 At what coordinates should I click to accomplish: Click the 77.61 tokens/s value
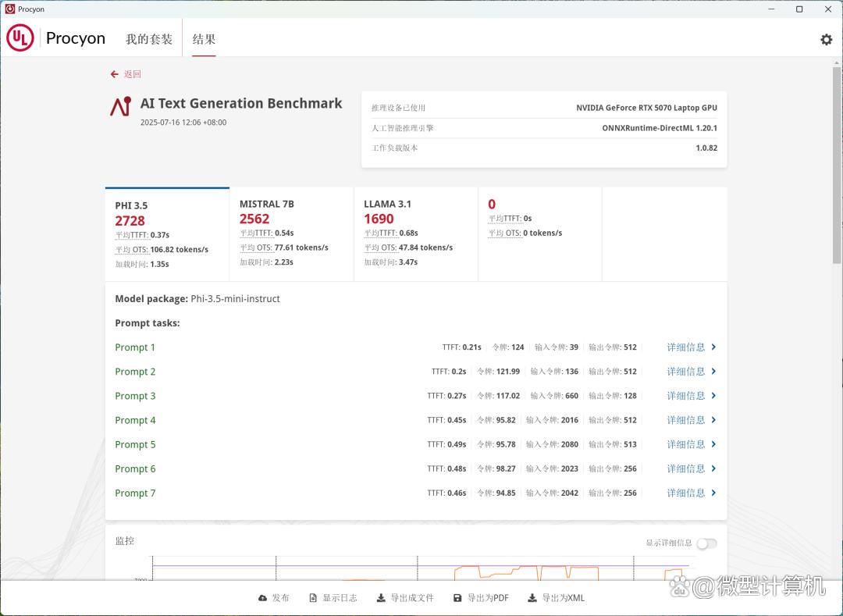pyautogui.click(x=301, y=247)
